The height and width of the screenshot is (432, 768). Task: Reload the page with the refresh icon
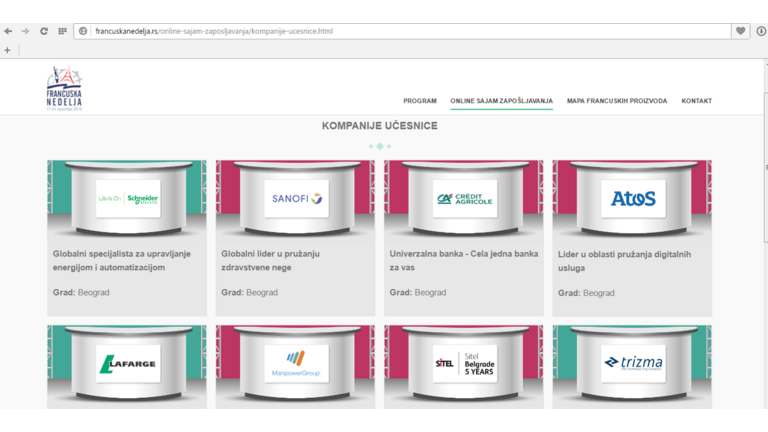[x=44, y=31]
